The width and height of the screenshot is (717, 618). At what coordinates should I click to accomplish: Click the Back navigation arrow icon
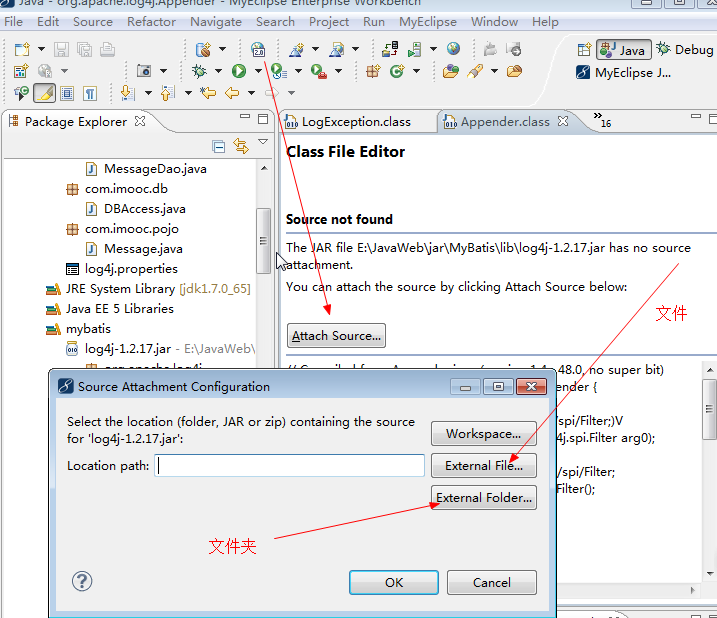[x=232, y=93]
